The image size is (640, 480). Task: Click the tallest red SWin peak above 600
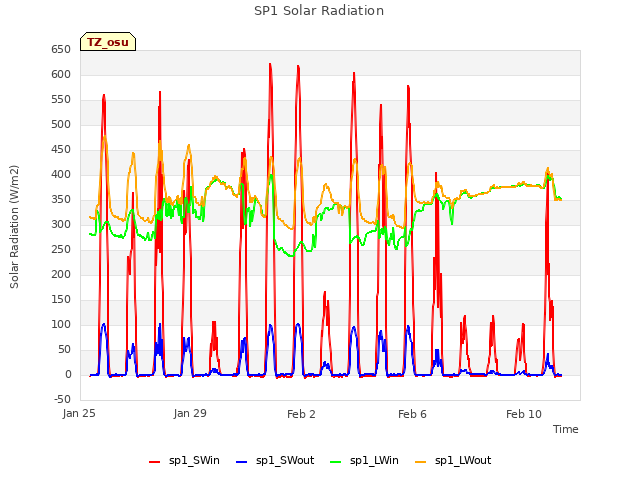[x=270, y=64]
